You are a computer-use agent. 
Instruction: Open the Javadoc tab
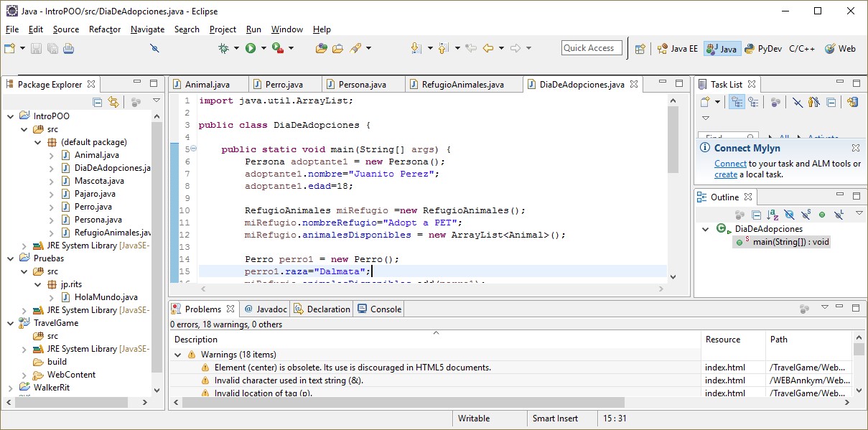click(266, 309)
